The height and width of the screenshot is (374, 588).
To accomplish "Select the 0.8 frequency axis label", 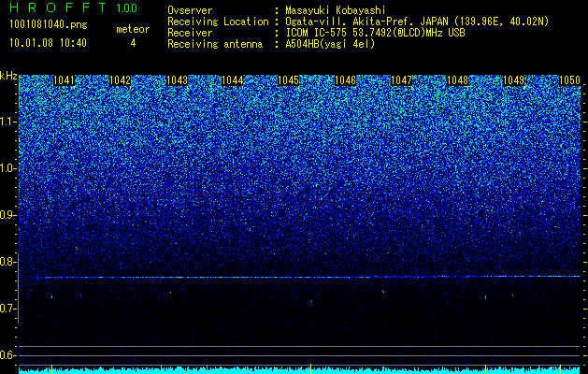I will tap(7, 262).
